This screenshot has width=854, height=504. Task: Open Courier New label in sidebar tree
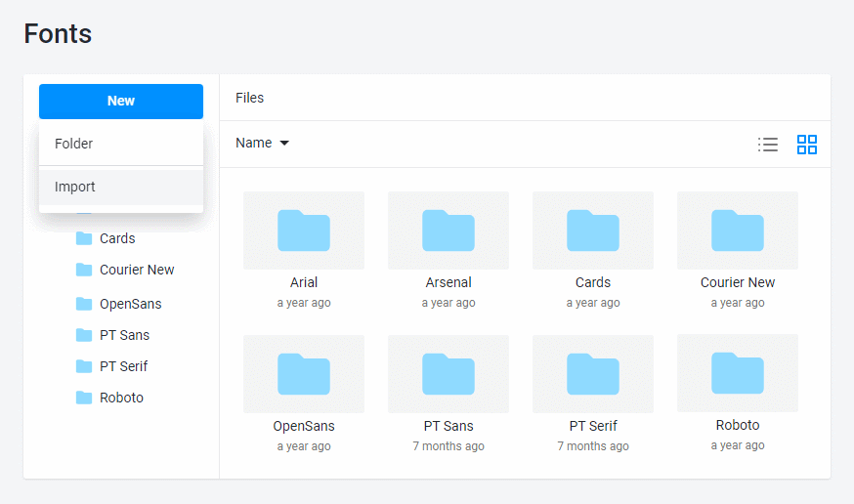coord(137,270)
